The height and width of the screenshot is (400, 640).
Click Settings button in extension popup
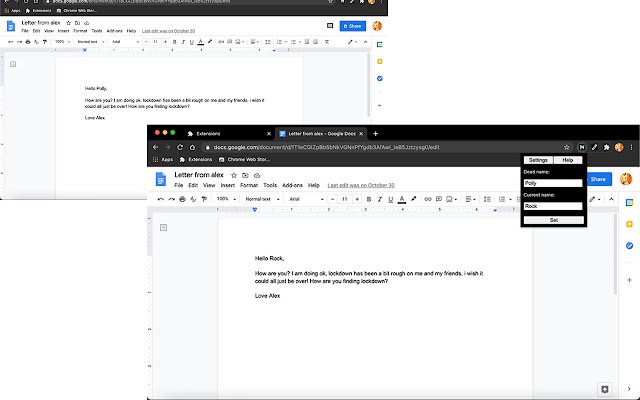point(538,160)
